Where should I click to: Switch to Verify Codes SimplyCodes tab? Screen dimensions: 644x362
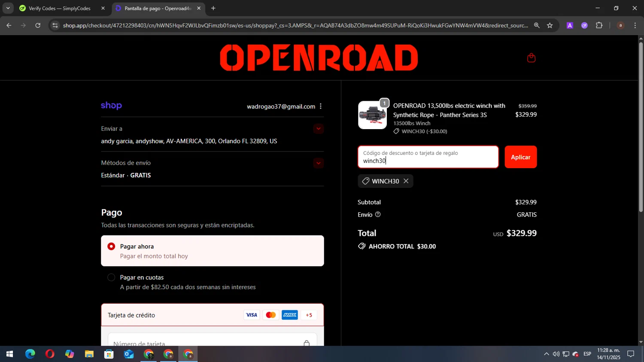60,8
